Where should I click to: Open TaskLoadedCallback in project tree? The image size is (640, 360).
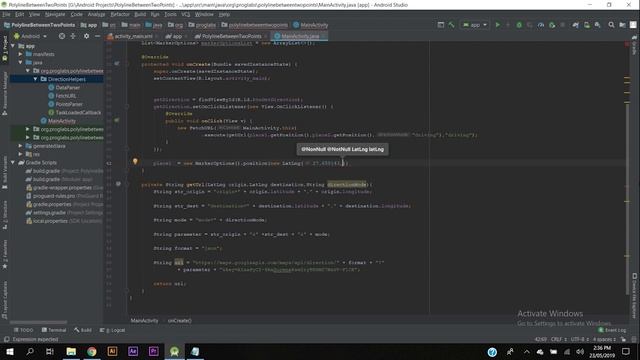[75, 113]
